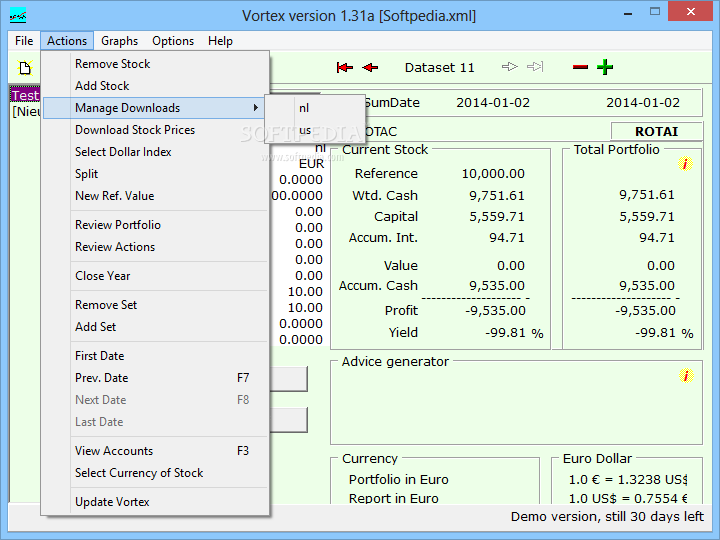Image resolution: width=720 pixels, height=540 pixels.
Task: Click the ROTAI button
Action: pos(656,131)
